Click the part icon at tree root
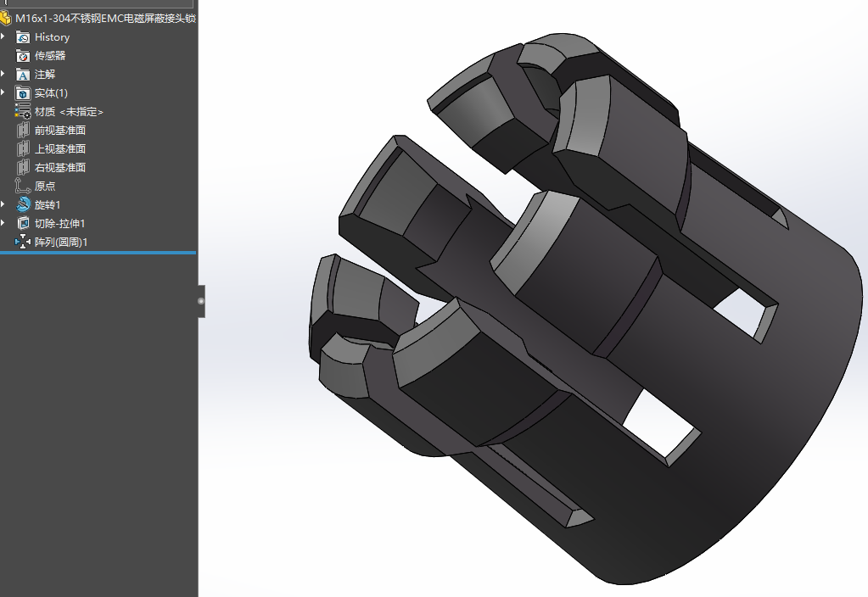 coord(5,19)
